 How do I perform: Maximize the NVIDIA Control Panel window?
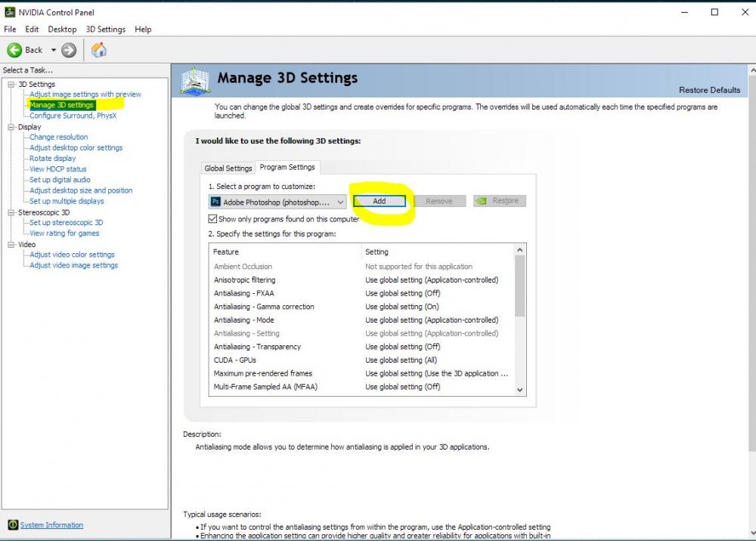click(x=714, y=12)
